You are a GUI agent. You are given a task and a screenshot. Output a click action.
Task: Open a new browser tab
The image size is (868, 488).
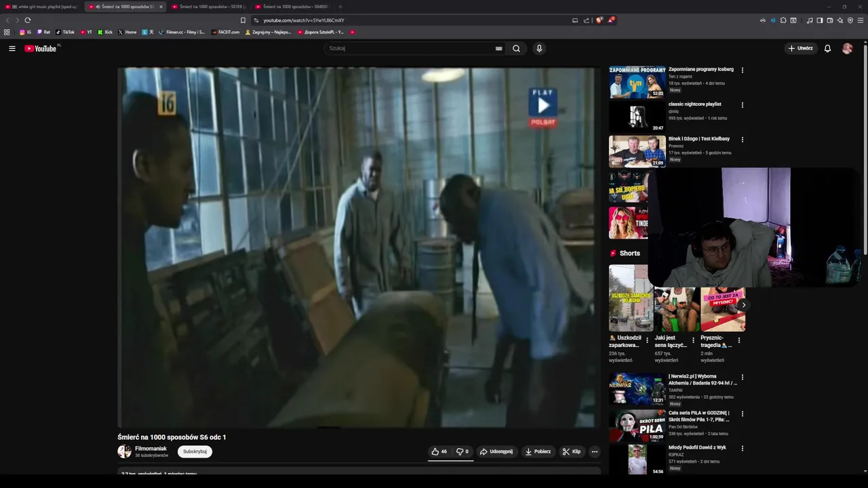340,7
